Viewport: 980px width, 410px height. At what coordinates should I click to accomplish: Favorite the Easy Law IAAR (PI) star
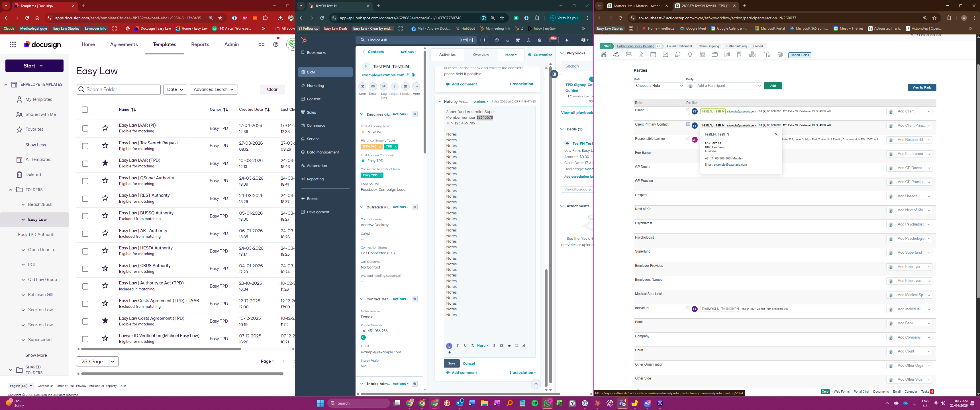(x=105, y=128)
